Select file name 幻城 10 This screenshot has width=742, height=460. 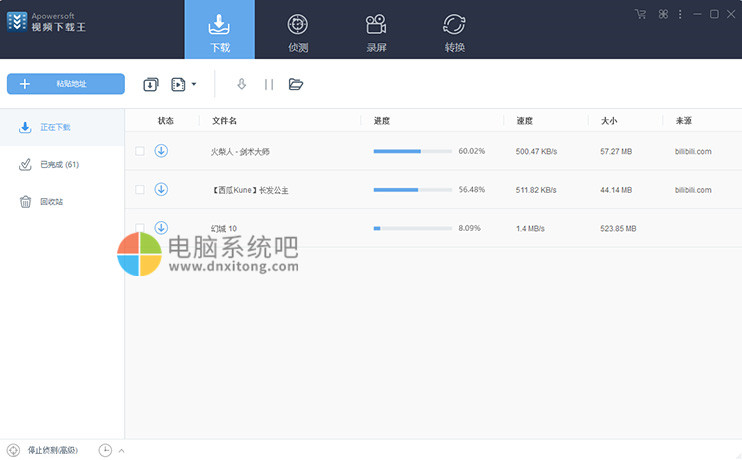(x=223, y=229)
